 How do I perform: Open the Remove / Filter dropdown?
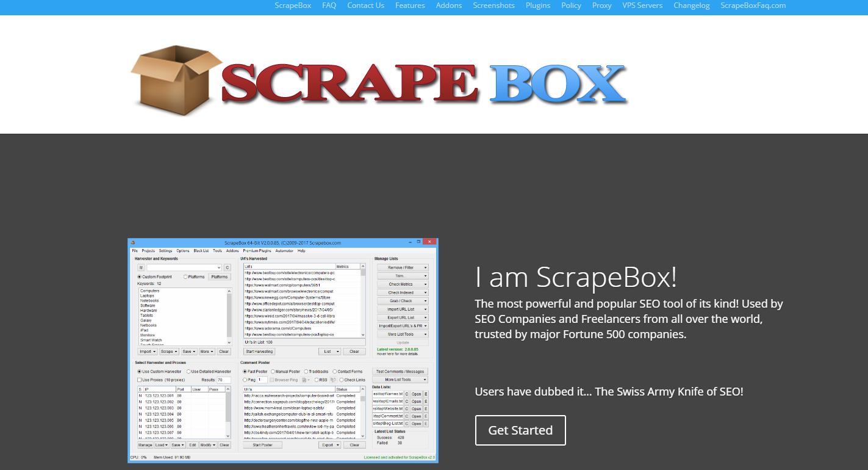(x=403, y=267)
